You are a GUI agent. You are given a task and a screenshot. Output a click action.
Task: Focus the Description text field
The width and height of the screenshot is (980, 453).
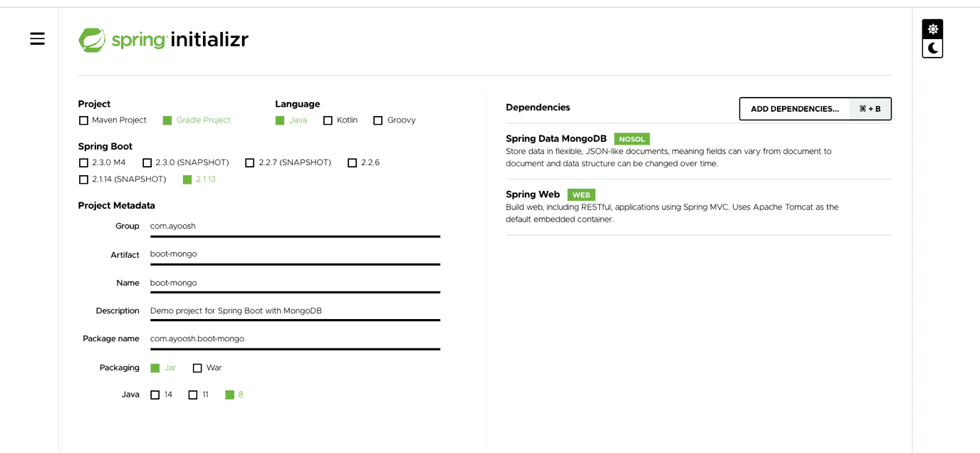[x=294, y=311]
